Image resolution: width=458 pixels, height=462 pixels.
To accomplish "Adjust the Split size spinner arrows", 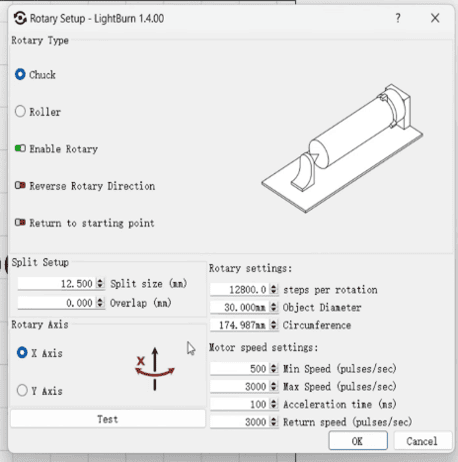I will [x=100, y=283].
